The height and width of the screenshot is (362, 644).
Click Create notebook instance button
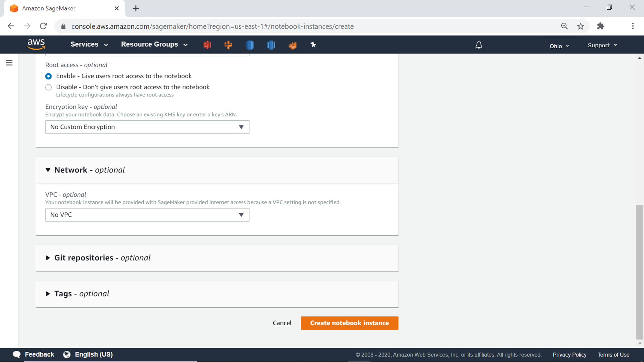tap(349, 323)
